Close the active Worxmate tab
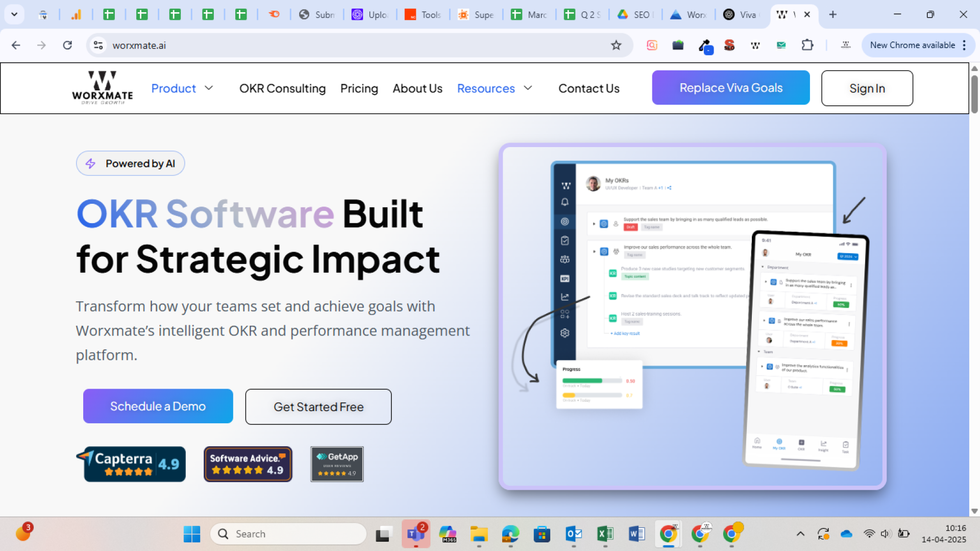 [807, 14]
